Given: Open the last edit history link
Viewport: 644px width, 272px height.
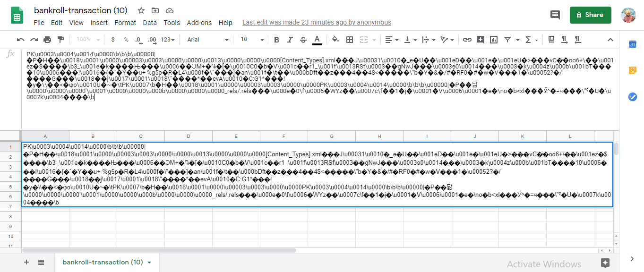Looking at the screenshot, I should point(316,22).
